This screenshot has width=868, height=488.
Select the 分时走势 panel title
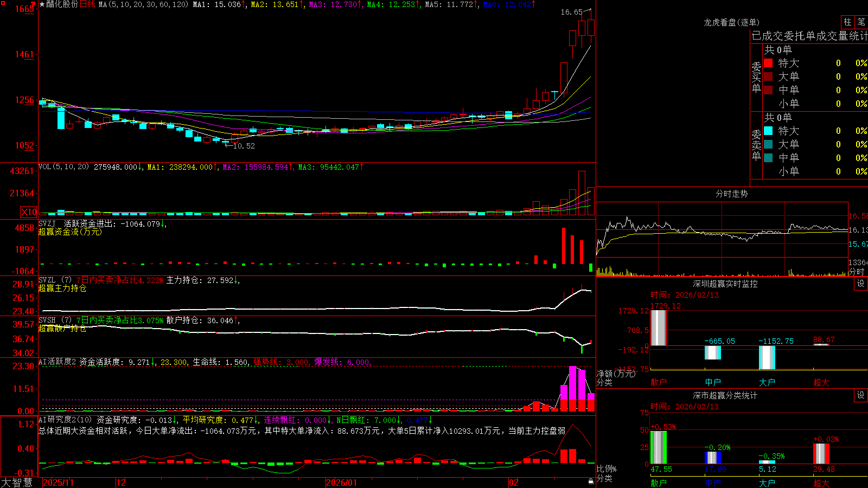731,194
